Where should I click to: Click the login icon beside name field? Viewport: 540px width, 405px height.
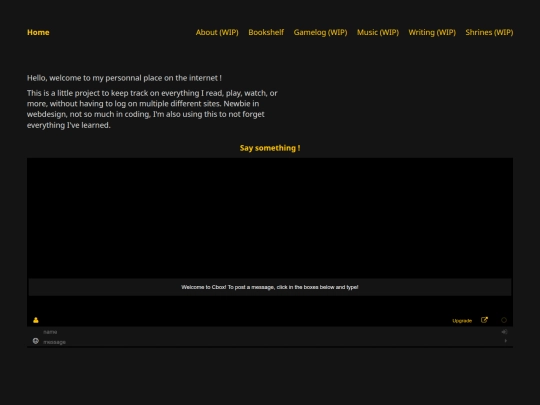point(505,332)
